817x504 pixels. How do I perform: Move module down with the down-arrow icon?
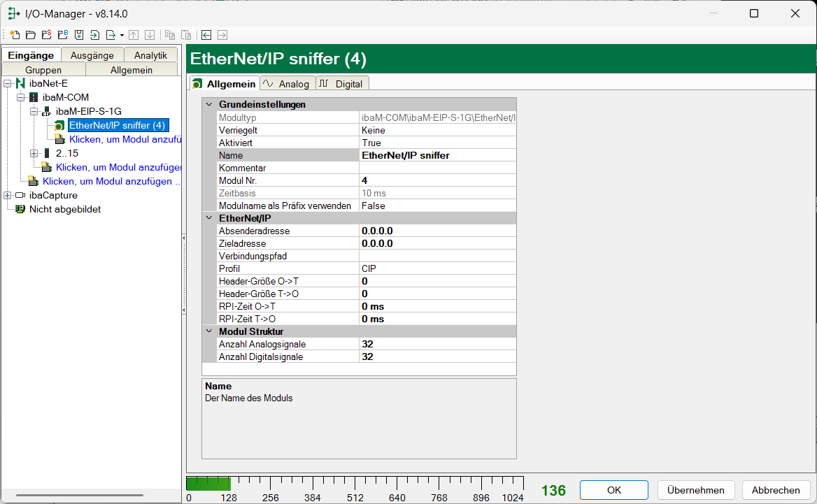[150, 35]
